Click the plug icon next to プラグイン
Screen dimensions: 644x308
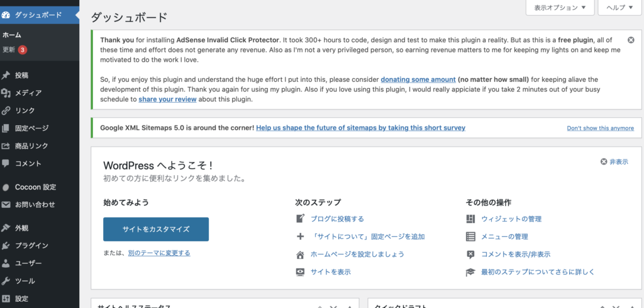(5, 246)
